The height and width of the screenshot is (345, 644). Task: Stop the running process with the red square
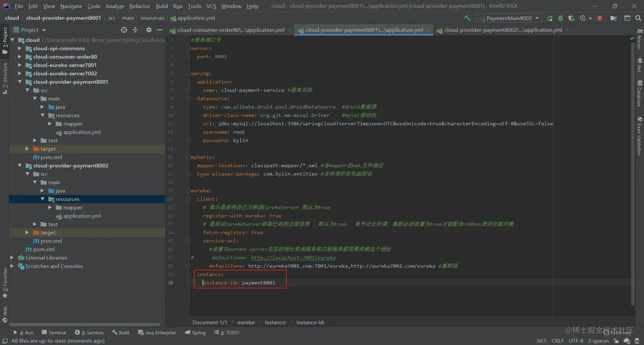(600, 18)
